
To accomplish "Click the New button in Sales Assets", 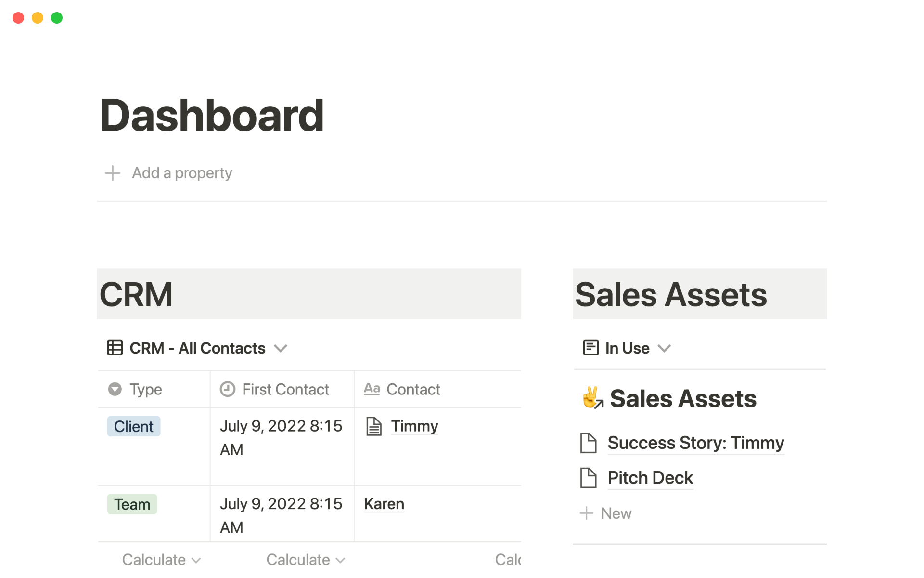I will point(606,513).
